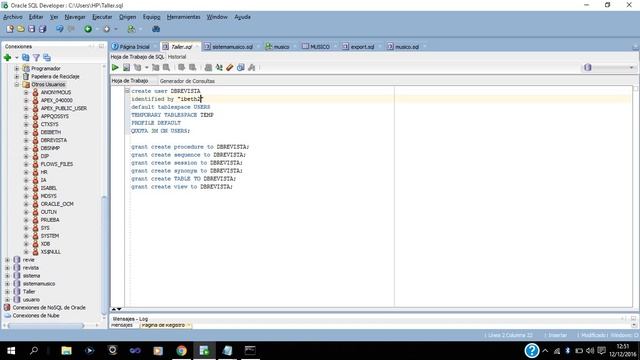The width and height of the screenshot is (640, 360).
Task: Click the Open folder icon in main toolbar
Action: (x=20, y=29)
